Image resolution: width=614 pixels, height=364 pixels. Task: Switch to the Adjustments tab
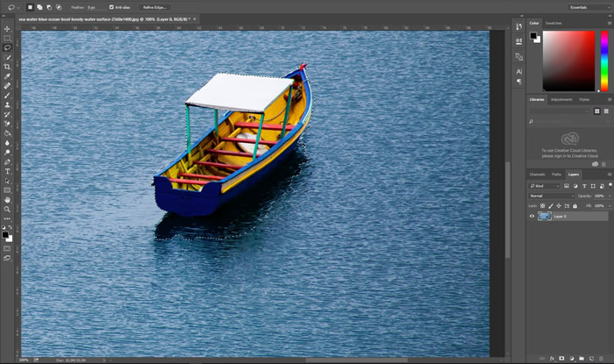coord(561,99)
